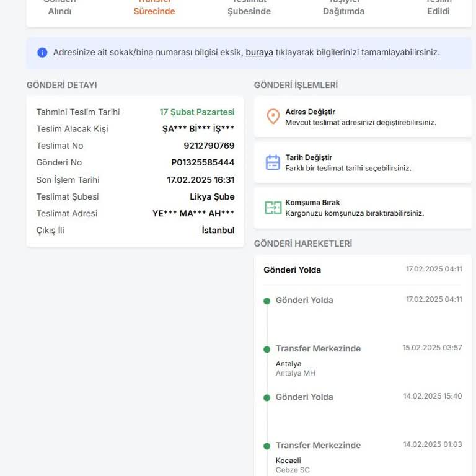Click the blue info icon in the address banner

(42, 53)
